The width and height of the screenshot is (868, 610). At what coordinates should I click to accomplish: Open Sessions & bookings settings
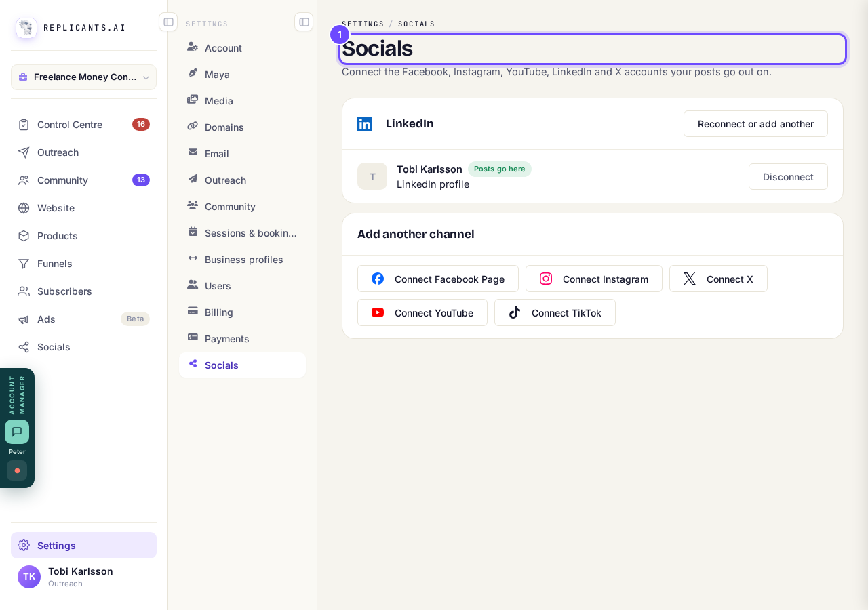242,233
